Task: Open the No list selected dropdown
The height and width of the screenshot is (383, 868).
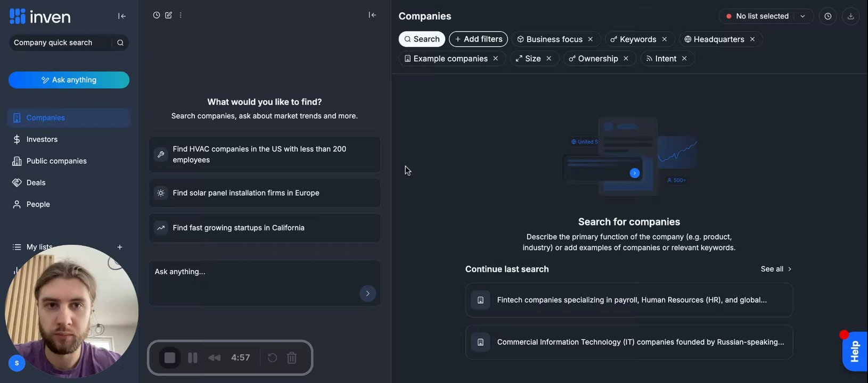Action: point(765,16)
